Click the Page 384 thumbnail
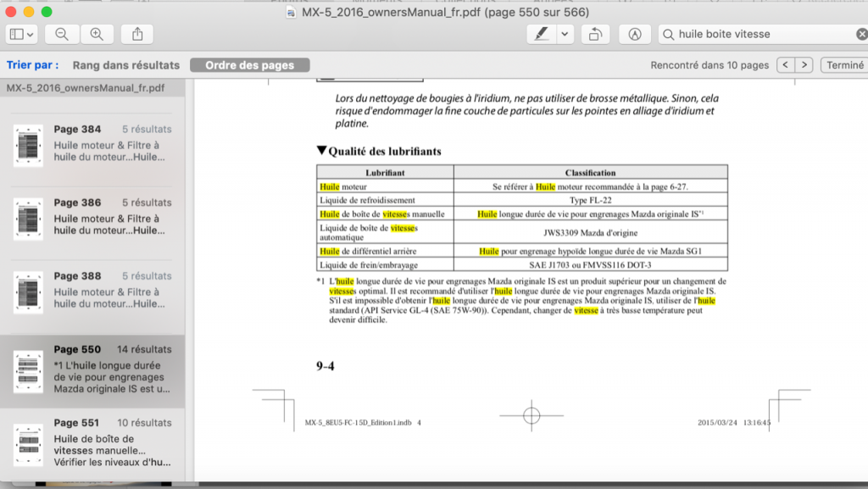Viewport: 868px width, 489px height. pos(28,146)
